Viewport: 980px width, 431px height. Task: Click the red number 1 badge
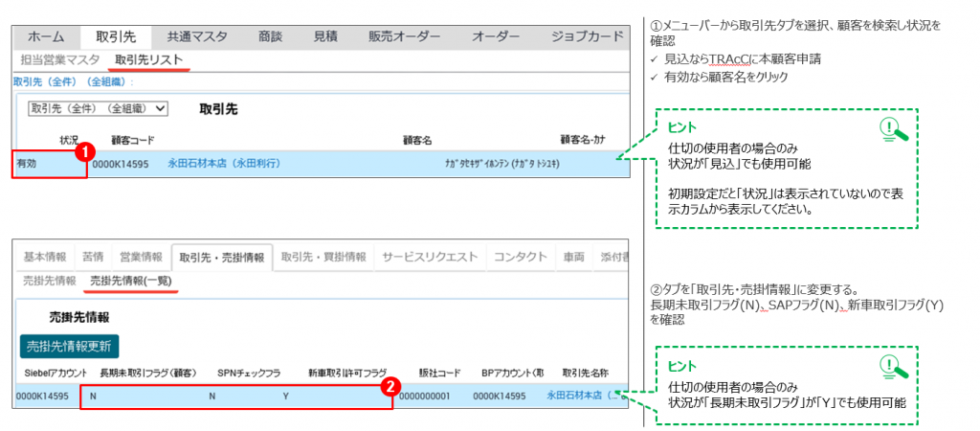[84, 151]
